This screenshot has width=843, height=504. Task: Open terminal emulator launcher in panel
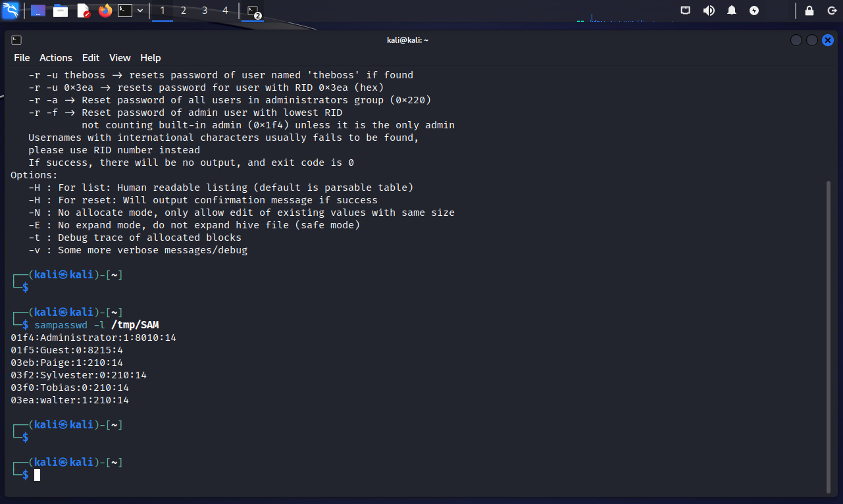[125, 11]
